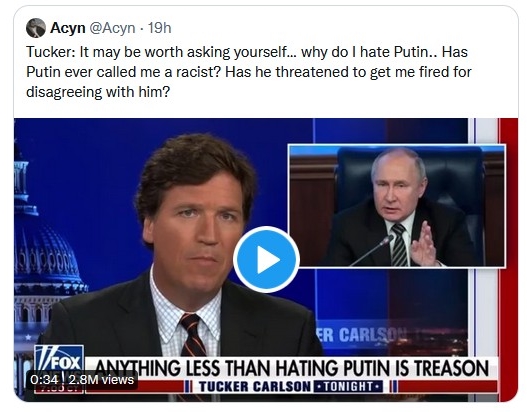Click the word 'Tucker:' in tweet text

(x=51, y=52)
